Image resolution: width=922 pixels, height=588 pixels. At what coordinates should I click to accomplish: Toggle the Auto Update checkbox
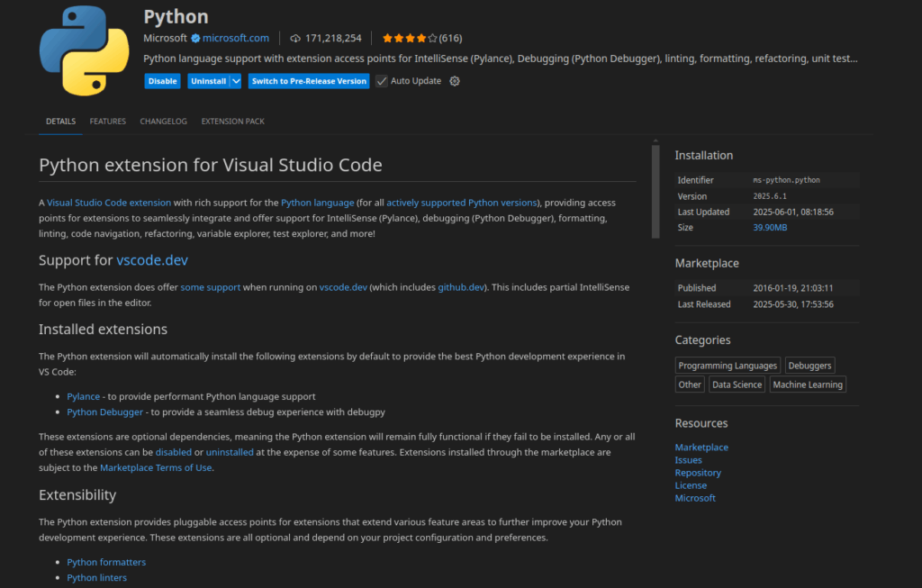click(382, 81)
